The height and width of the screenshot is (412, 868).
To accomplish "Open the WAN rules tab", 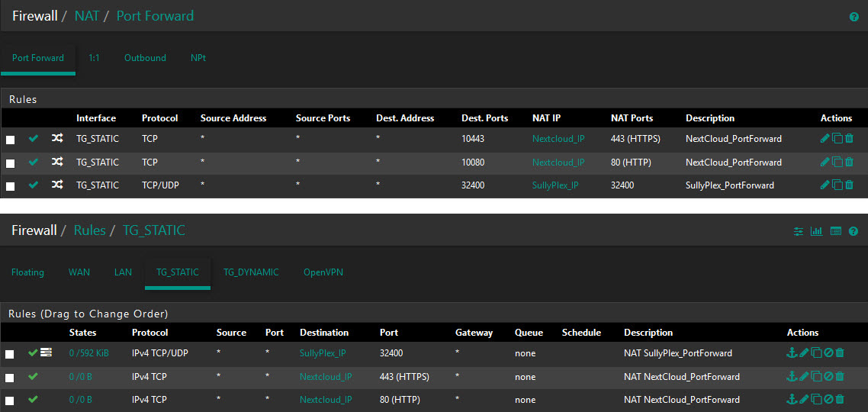I will 79,272.
